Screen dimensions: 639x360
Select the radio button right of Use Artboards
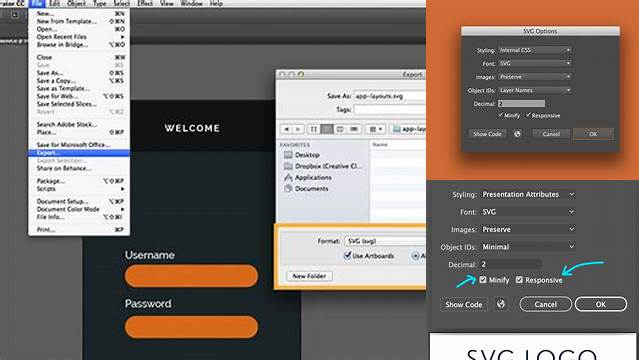415,256
